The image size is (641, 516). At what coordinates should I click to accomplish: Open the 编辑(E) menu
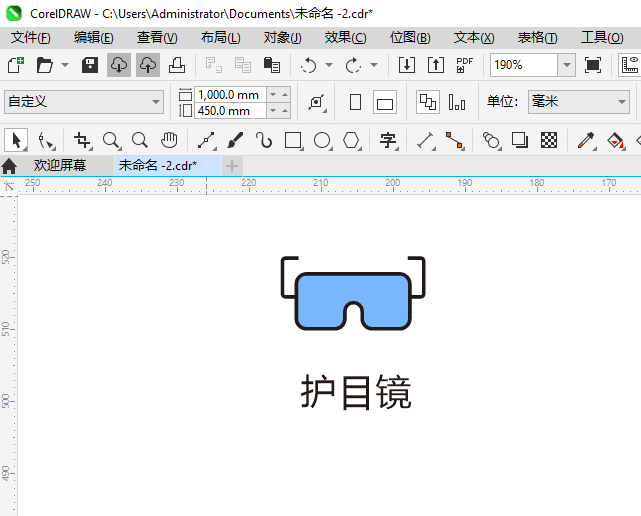coord(94,38)
